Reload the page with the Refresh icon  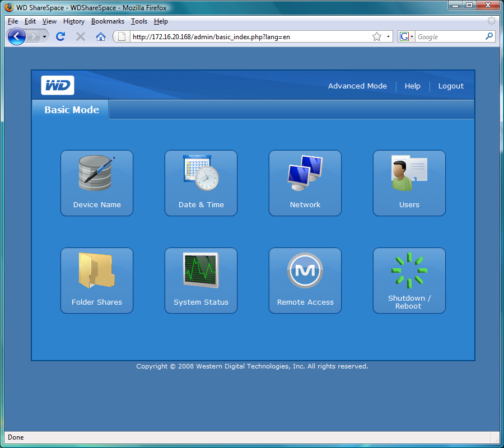(60, 36)
